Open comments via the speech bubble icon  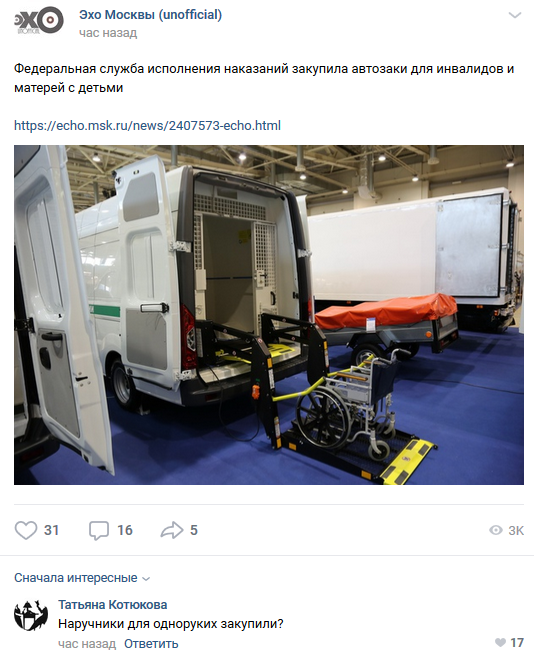coord(99,530)
